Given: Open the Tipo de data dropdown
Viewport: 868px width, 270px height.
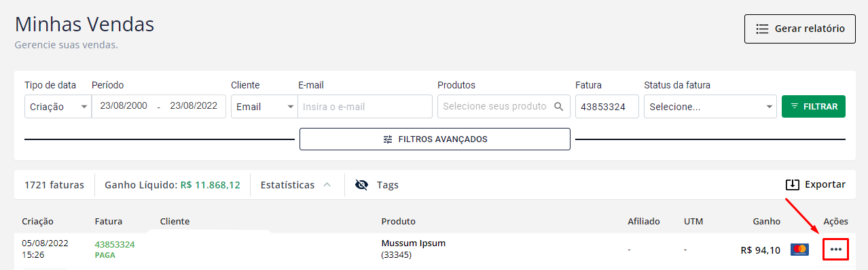Looking at the screenshot, I should (x=58, y=106).
